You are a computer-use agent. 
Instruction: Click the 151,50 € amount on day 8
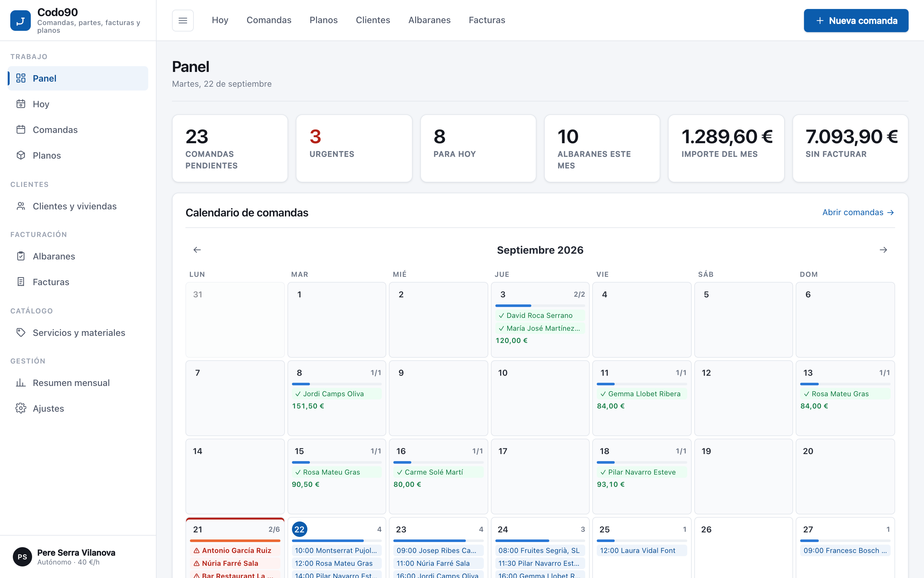pos(308,406)
